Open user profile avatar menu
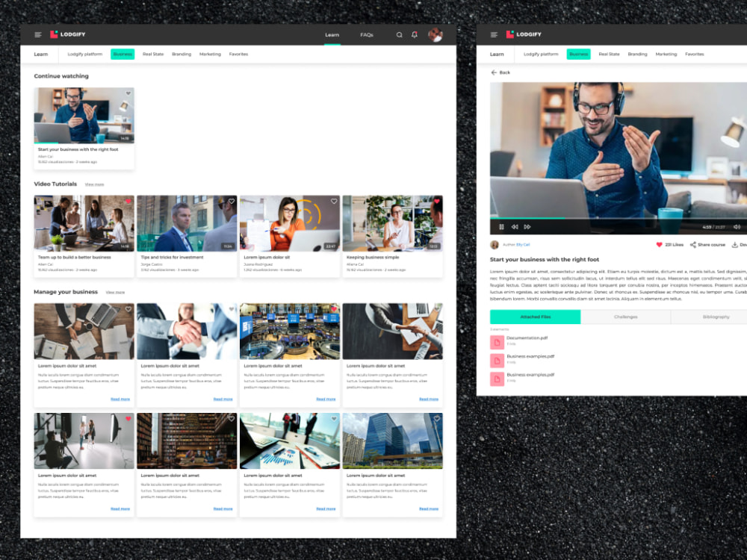The image size is (747, 560). (x=435, y=35)
